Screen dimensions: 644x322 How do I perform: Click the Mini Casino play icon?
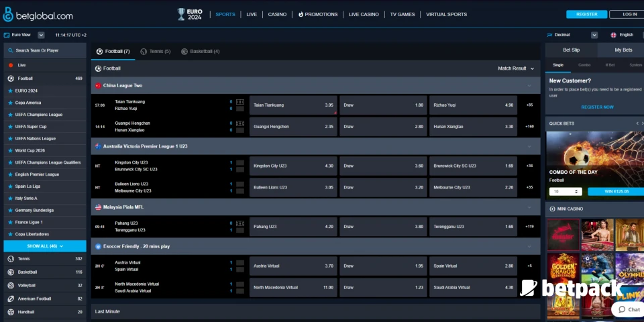tap(552, 209)
